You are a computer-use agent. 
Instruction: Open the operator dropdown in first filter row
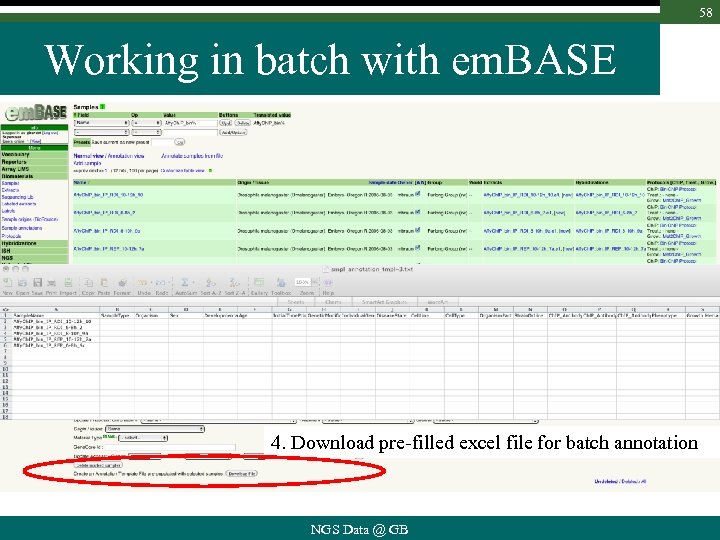coord(146,123)
